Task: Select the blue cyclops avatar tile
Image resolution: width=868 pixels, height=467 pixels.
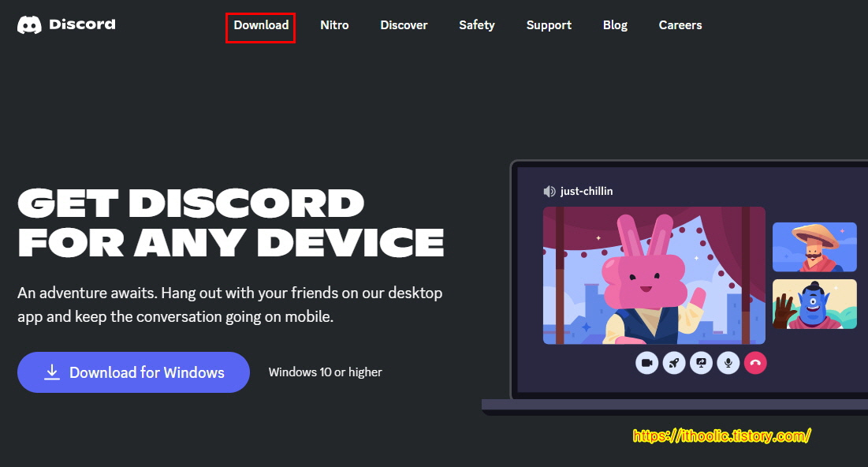Action: [814, 304]
